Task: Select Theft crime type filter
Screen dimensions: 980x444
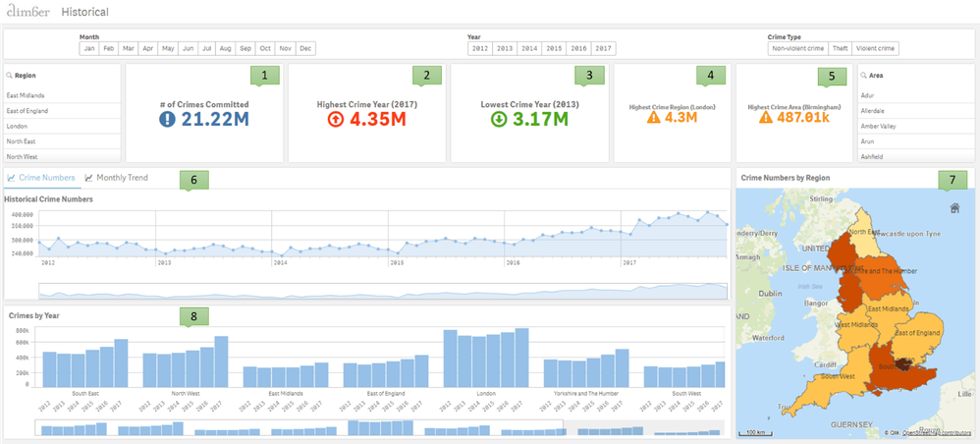Action: 840,48
